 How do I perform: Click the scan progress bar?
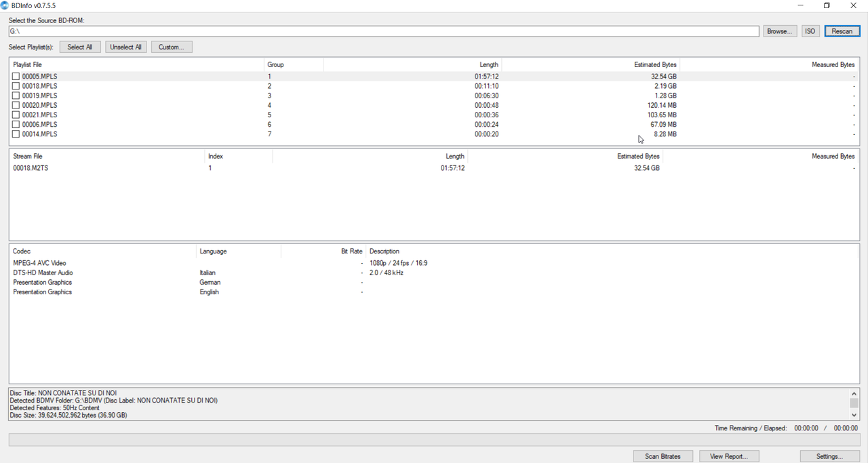pyautogui.click(x=434, y=440)
